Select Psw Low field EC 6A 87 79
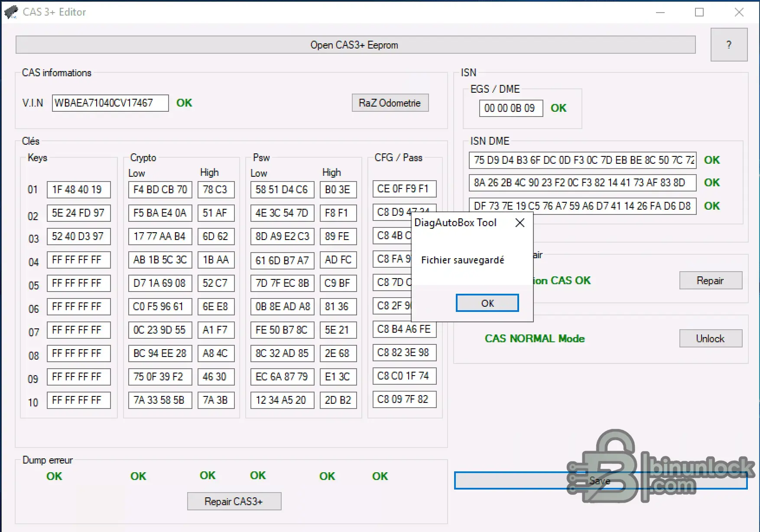 tap(282, 377)
